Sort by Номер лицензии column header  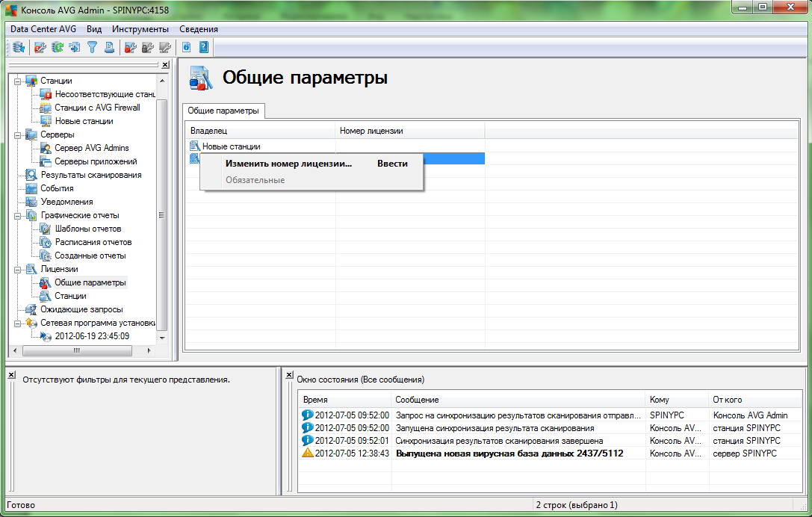click(x=410, y=131)
